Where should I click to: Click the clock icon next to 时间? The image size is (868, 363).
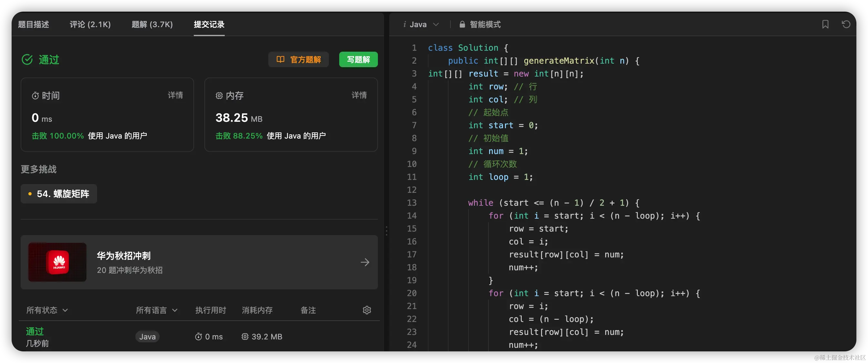point(35,96)
